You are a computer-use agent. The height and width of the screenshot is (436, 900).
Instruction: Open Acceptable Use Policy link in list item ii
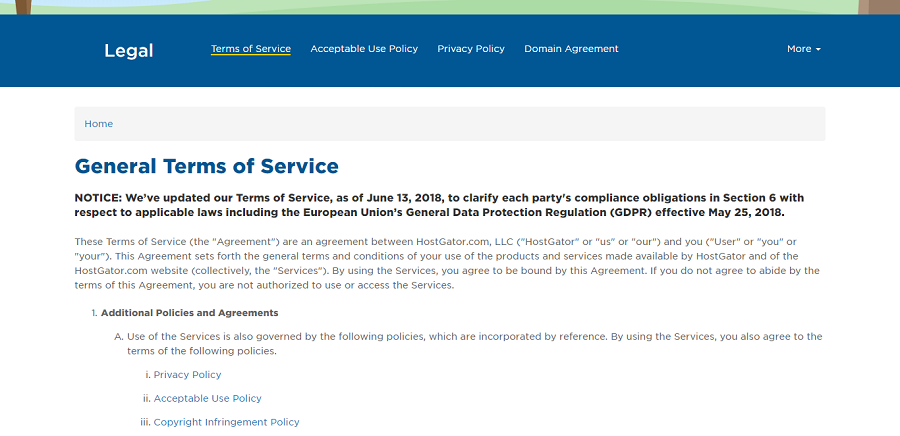pos(207,399)
